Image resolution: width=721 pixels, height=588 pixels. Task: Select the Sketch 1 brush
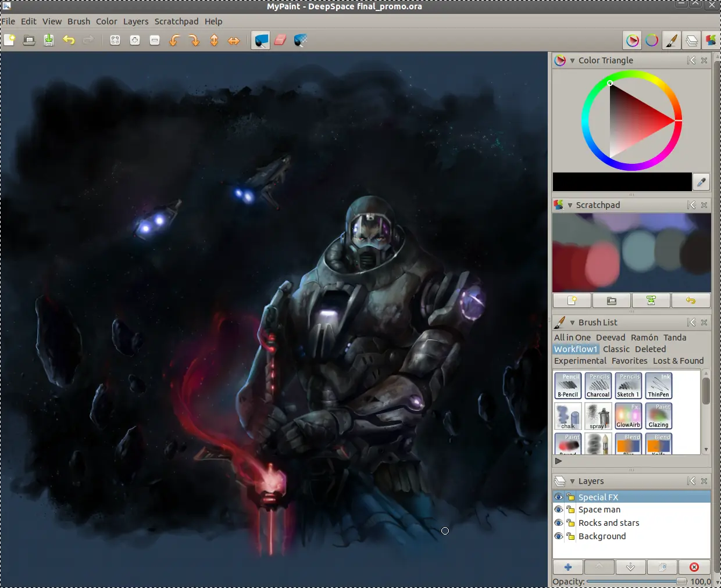[x=629, y=386]
